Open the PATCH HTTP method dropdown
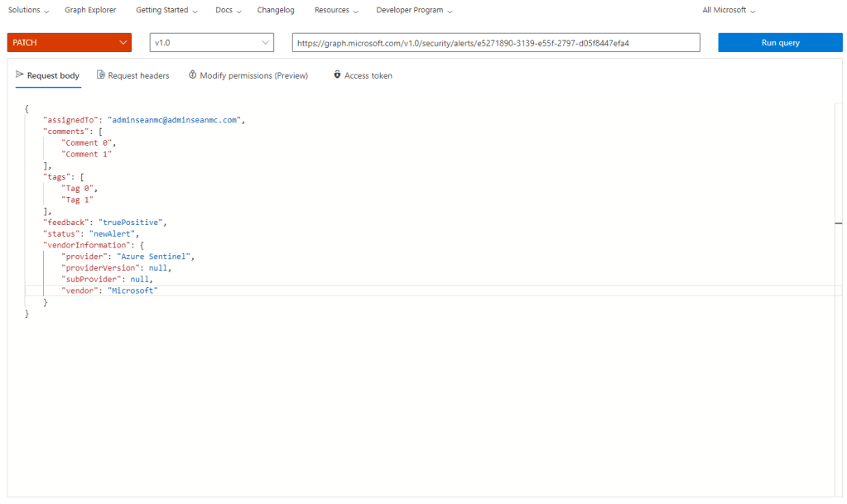This screenshot has height=504, width=847. (70, 42)
